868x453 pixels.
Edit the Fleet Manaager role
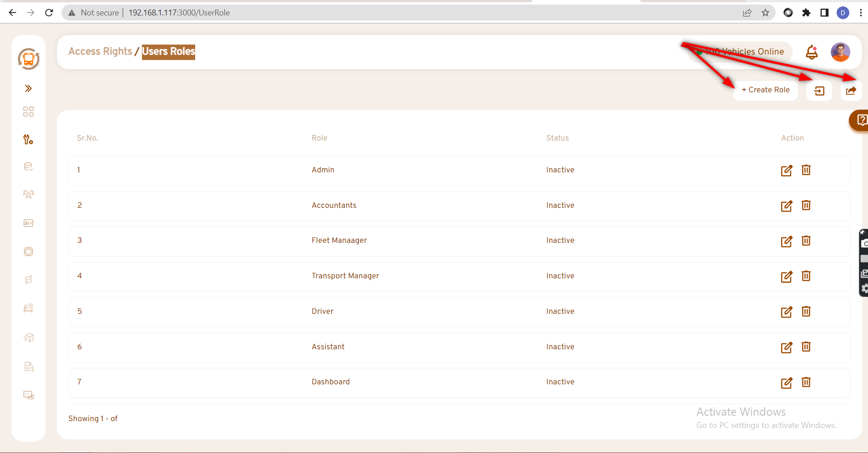coord(786,241)
